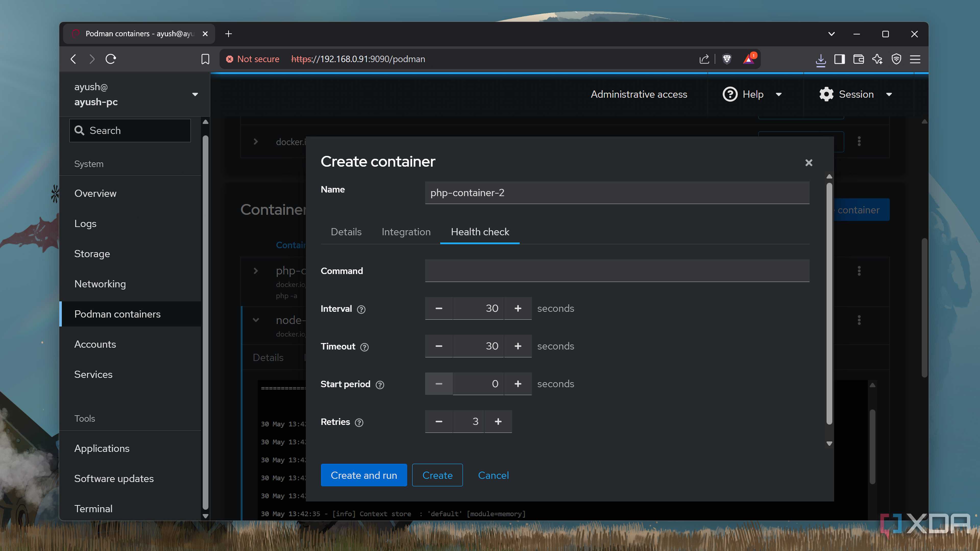The image size is (980, 551).
Task: Collapse the node container row chevron
Action: pos(256,320)
